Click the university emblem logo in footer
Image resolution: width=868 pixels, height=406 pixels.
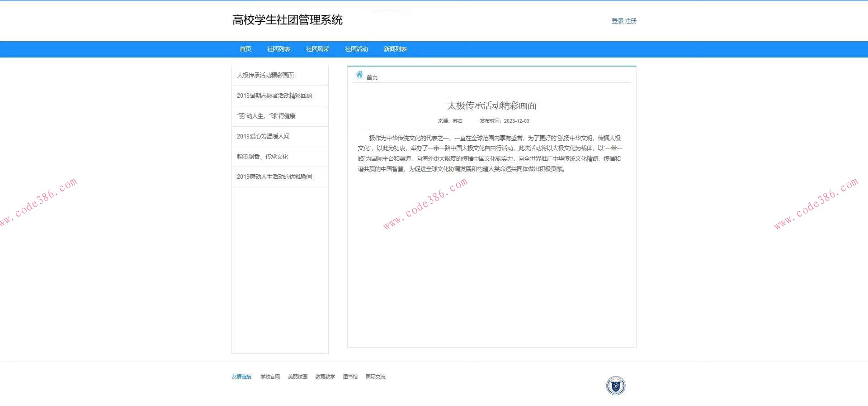point(615,386)
